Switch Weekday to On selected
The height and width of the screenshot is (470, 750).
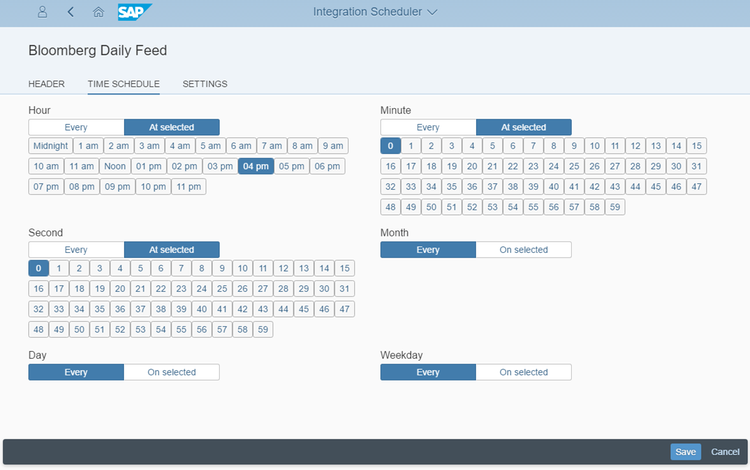click(523, 372)
